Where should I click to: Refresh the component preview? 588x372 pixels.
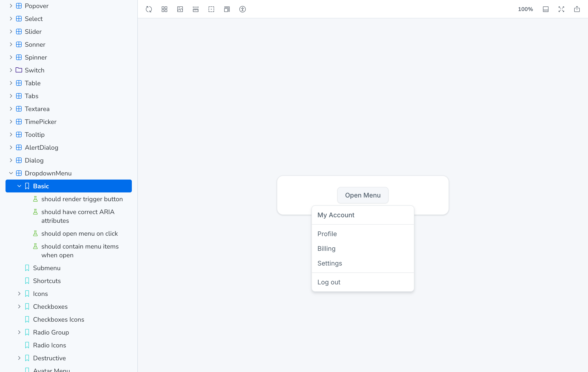[x=148, y=9]
